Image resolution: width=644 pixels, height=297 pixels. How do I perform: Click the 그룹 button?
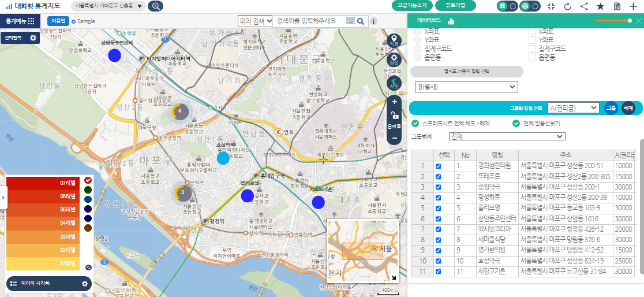pyautogui.click(x=611, y=107)
